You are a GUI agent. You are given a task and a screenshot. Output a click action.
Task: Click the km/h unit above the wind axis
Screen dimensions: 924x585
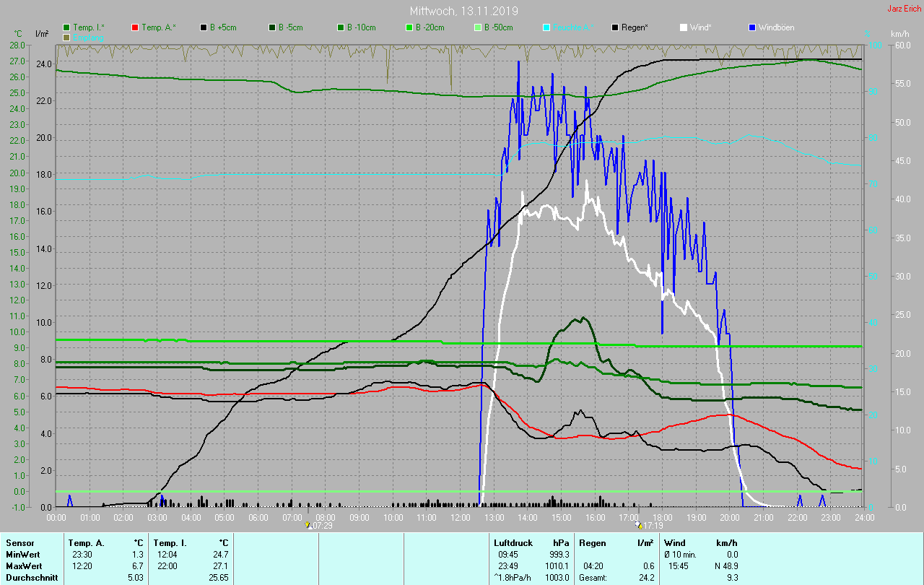[x=899, y=34]
